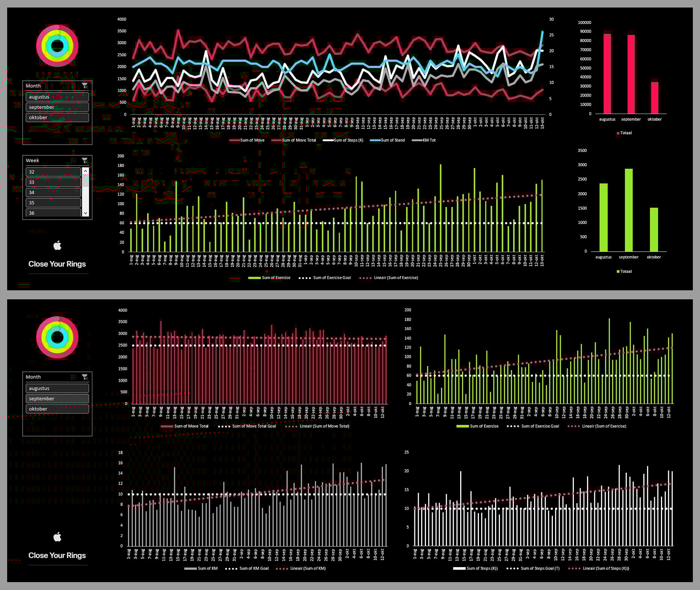
Task: Select week 33 in the Week slicer
Action: point(53,182)
